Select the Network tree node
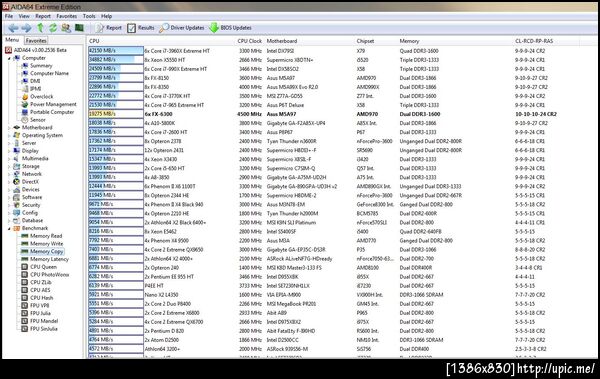Screen dimensions: 600x379 pyautogui.click(x=28, y=174)
